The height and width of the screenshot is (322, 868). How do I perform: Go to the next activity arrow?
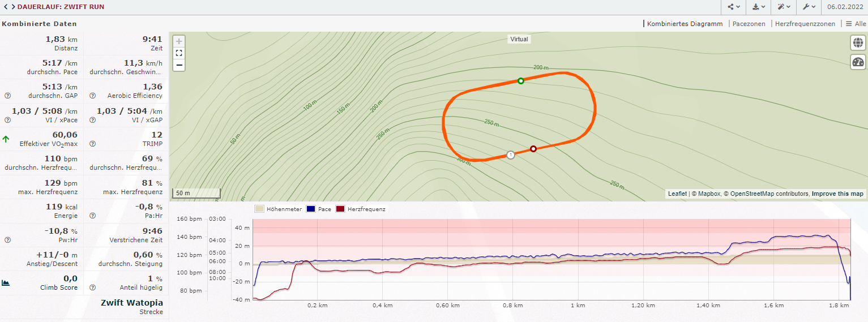(x=12, y=7)
